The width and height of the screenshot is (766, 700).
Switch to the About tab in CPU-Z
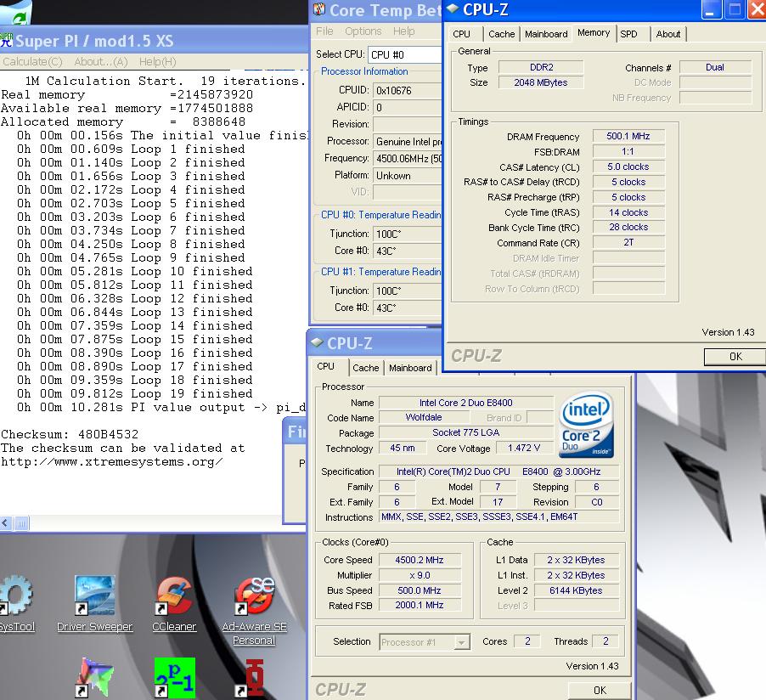(x=667, y=34)
